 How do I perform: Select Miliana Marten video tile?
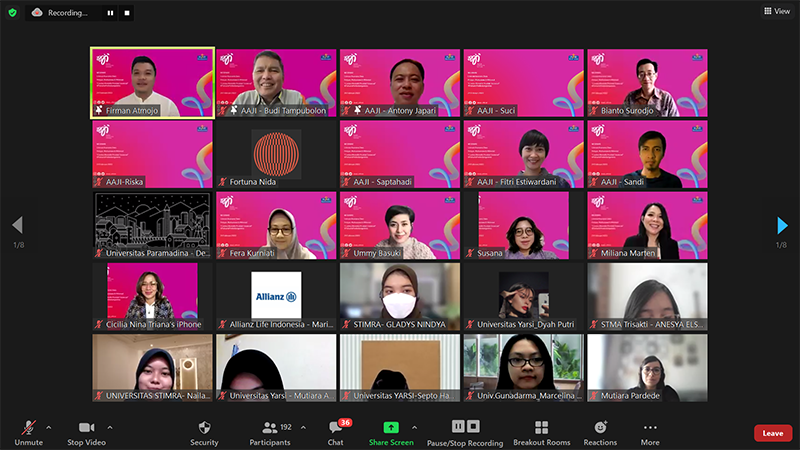point(647,226)
